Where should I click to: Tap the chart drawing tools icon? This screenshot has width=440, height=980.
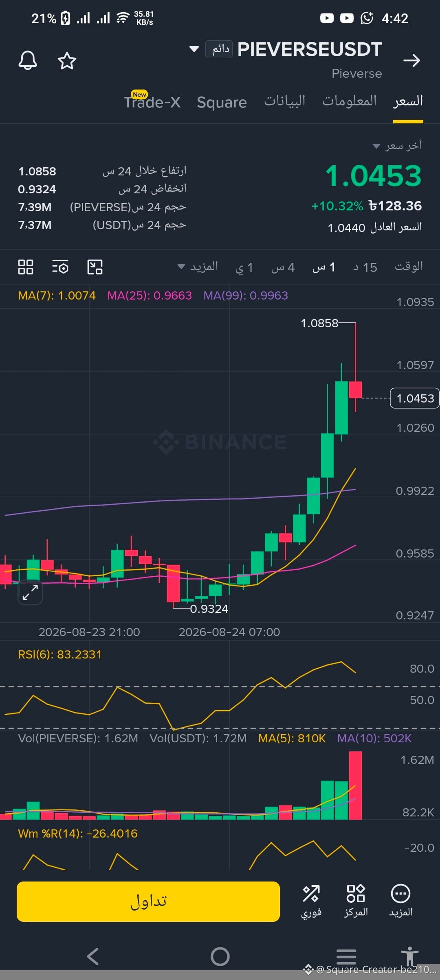95,267
